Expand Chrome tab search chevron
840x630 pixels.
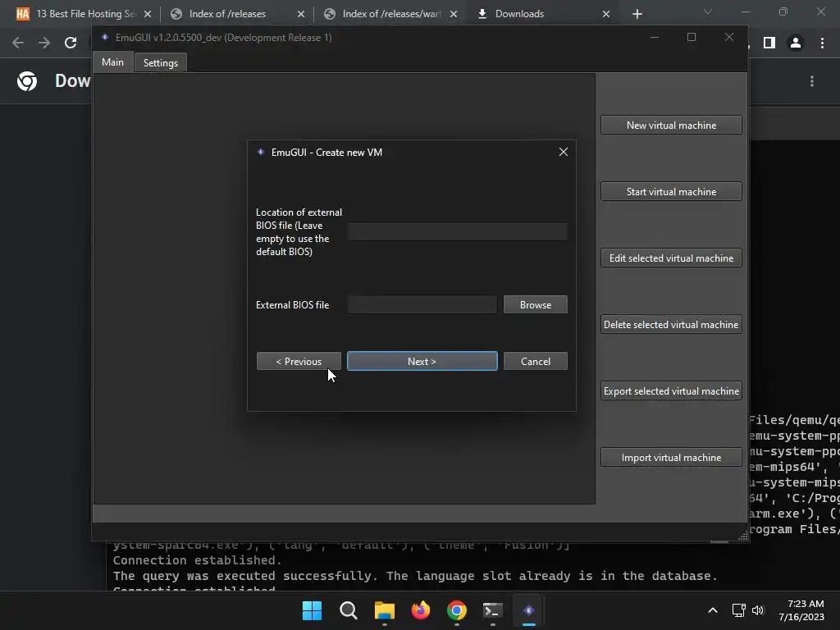pos(708,11)
